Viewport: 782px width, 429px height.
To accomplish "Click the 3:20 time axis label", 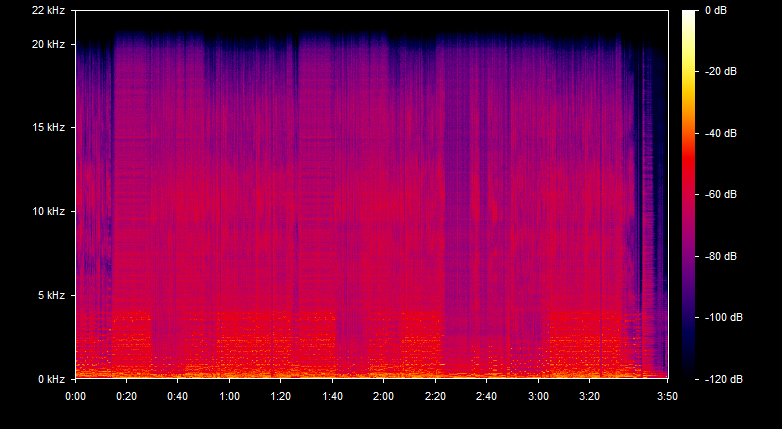I will 589,397.
